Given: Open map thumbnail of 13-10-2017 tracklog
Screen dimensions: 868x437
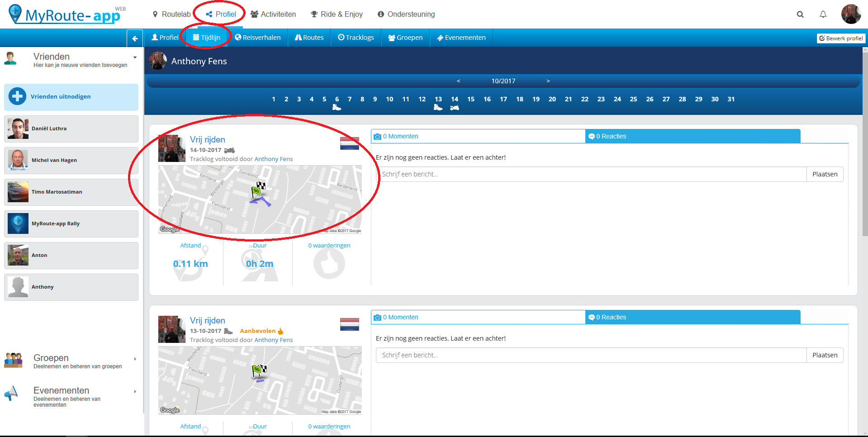Looking at the screenshot, I should coord(260,380).
